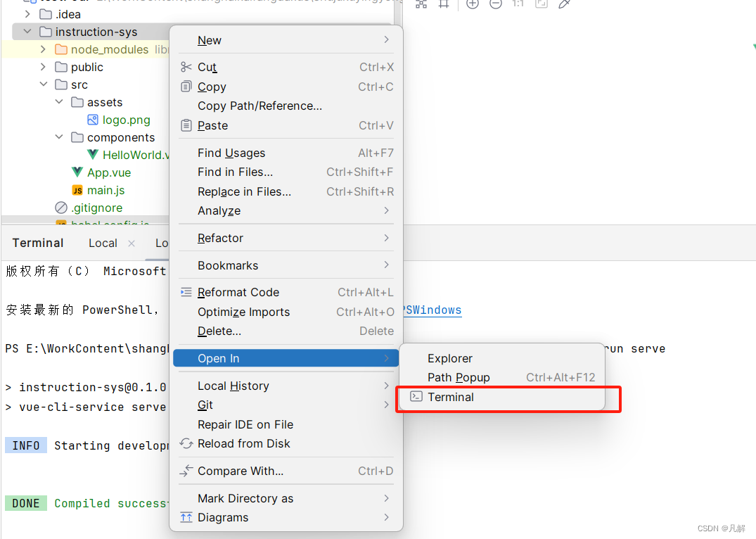The image size is (756, 539).
Task: Select HelloWorld.vue component file
Action: pyautogui.click(x=136, y=155)
